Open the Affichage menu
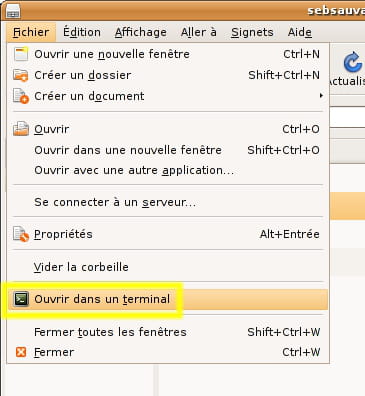This screenshot has width=365, height=396. pyautogui.click(x=141, y=32)
